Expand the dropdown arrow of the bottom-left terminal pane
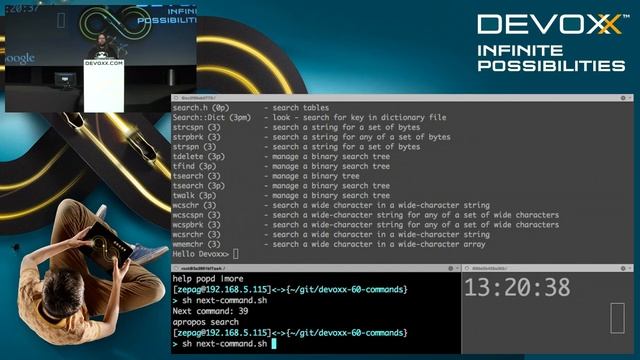The image size is (640, 360). pos(457,268)
